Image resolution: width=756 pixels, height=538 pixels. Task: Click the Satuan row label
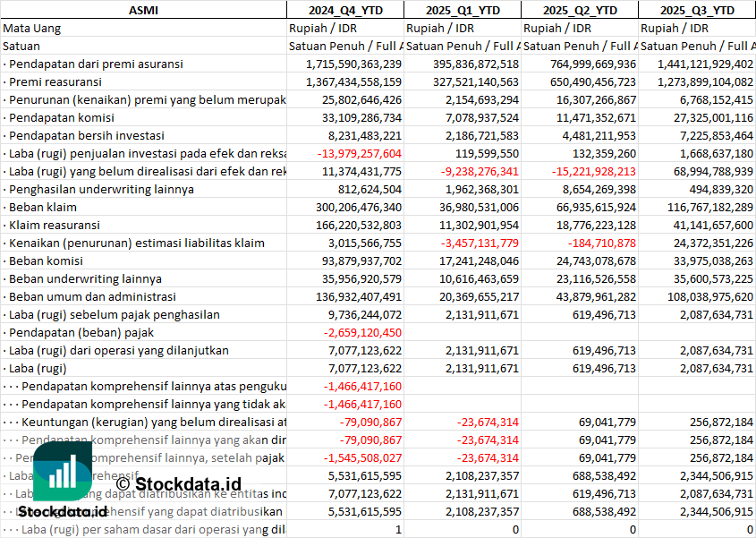tap(21, 46)
